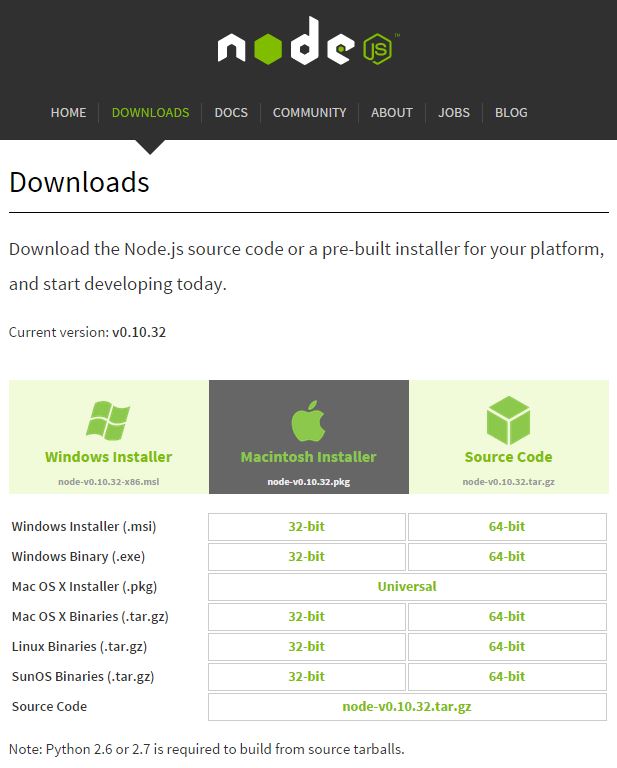Get the 32-bit Windows Binary (.exe)
Image resolution: width=617 pixels, height=768 pixels.
307,556
